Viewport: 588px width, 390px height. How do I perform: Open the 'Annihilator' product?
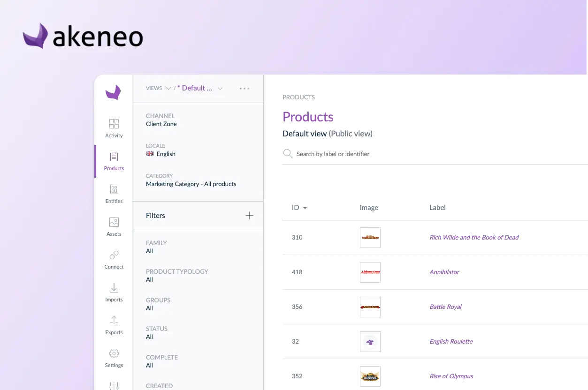(444, 272)
